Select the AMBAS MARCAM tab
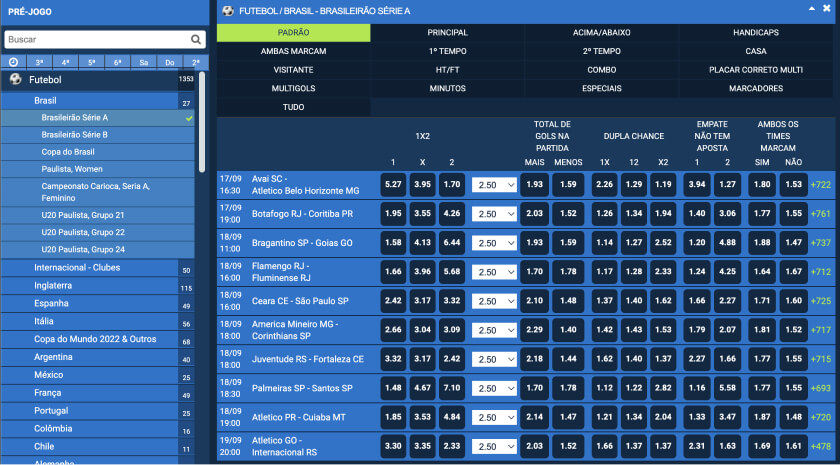Screen dimensions: 840x465 (294, 51)
